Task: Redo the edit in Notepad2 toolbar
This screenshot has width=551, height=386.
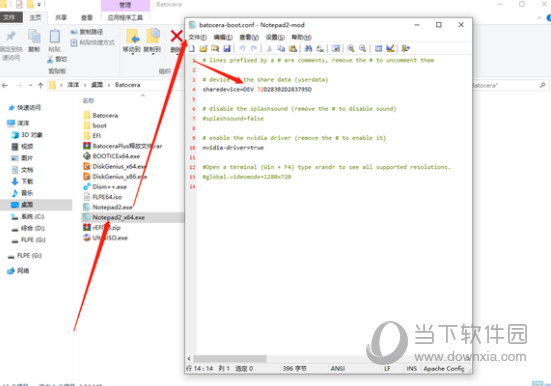Action: (254, 49)
